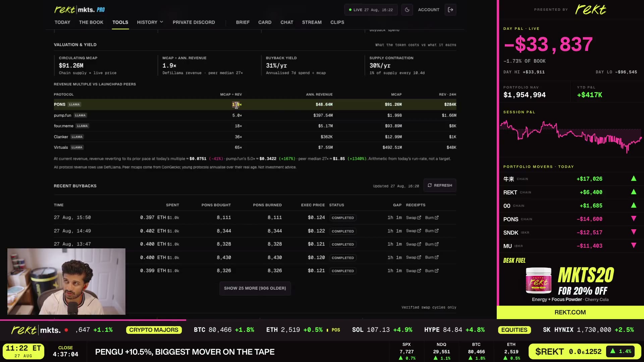Viewport: 644px width, 362px height.
Task: Open THE BOOK tab
Action: [x=91, y=22]
